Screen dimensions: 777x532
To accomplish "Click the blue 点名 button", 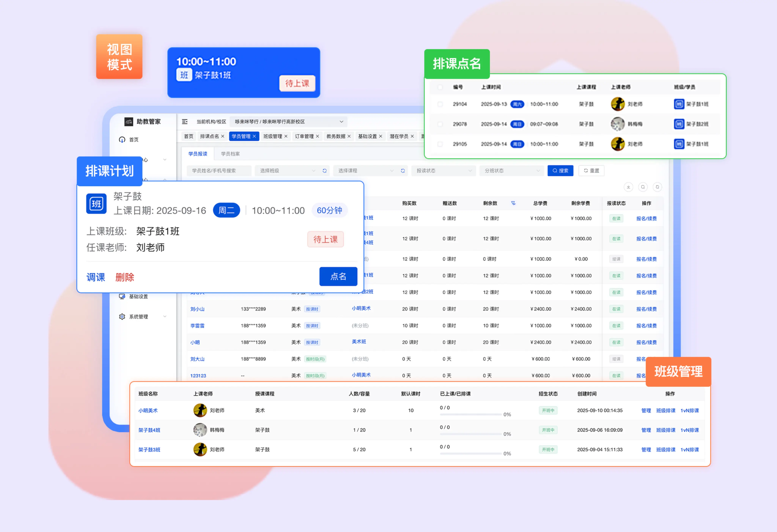I will tap(338, 276).
